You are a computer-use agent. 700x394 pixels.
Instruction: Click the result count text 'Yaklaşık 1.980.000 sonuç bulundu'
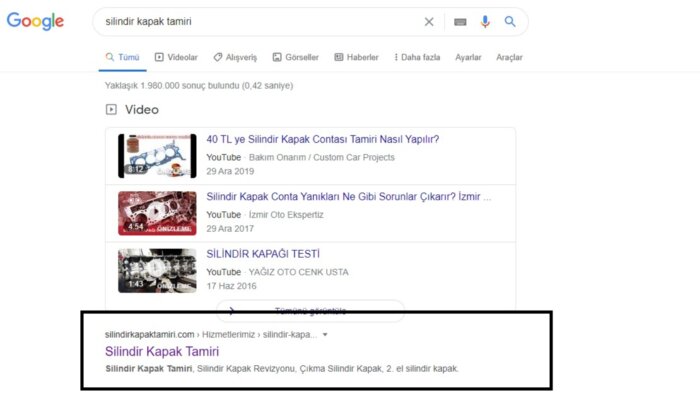coord(199,85)
